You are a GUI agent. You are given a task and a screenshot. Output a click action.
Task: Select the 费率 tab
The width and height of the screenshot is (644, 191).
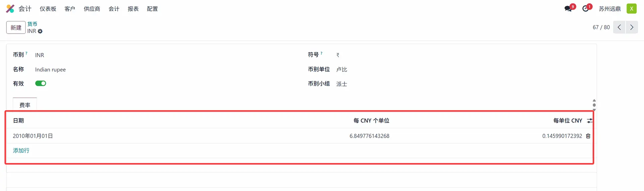25,105
